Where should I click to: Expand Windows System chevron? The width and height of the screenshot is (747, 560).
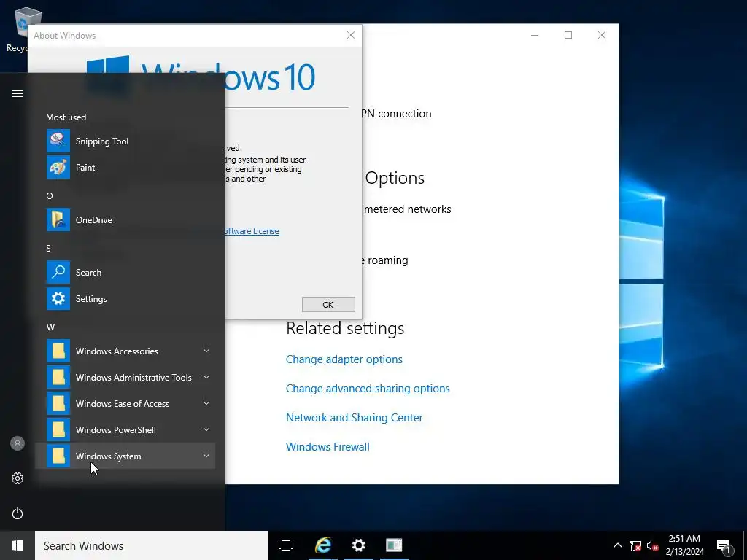point(206,456)
